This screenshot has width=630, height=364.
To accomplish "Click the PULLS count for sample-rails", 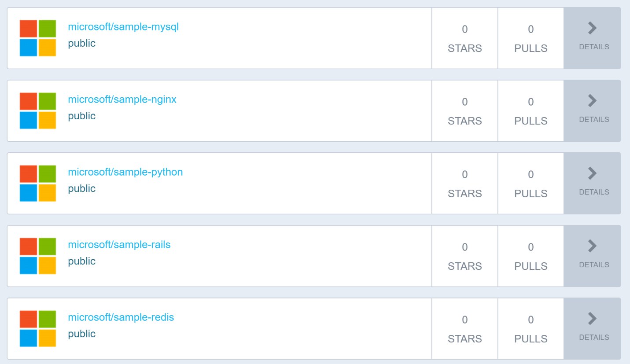I will [x=531, y=247].
